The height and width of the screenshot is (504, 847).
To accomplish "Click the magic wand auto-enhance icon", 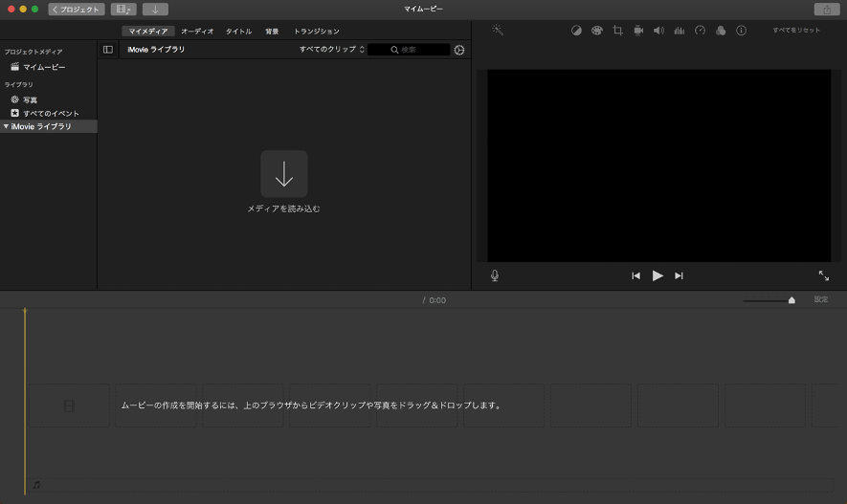I will click(498, 31).
